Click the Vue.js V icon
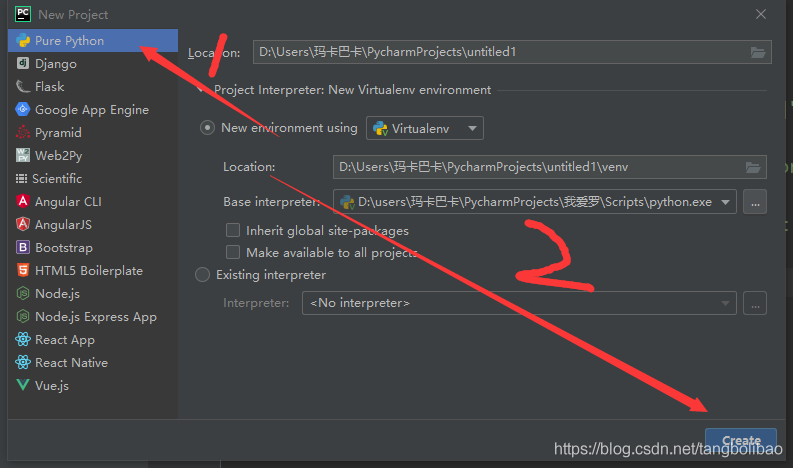The image size is (793, 468). tap(23, 385)
